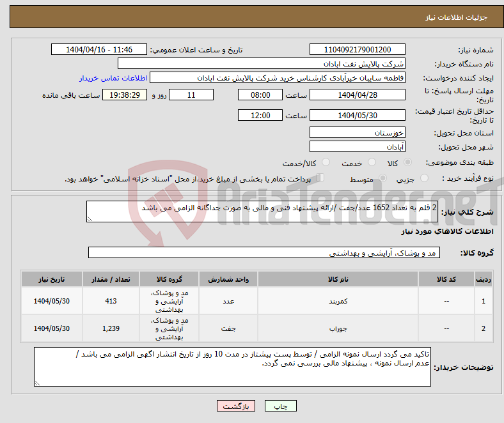Screen dimensions: 504x423
Task: Click the واحد شمارش column header
Action: tap(228, 279)
